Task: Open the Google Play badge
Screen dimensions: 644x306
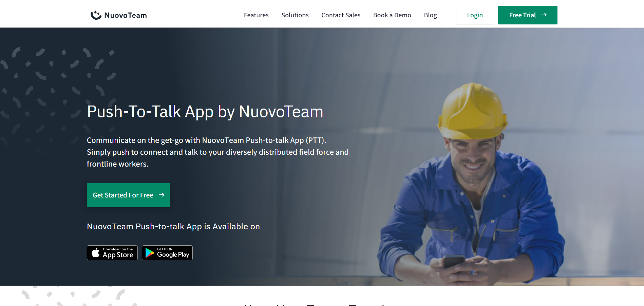Action: point(167,253)
